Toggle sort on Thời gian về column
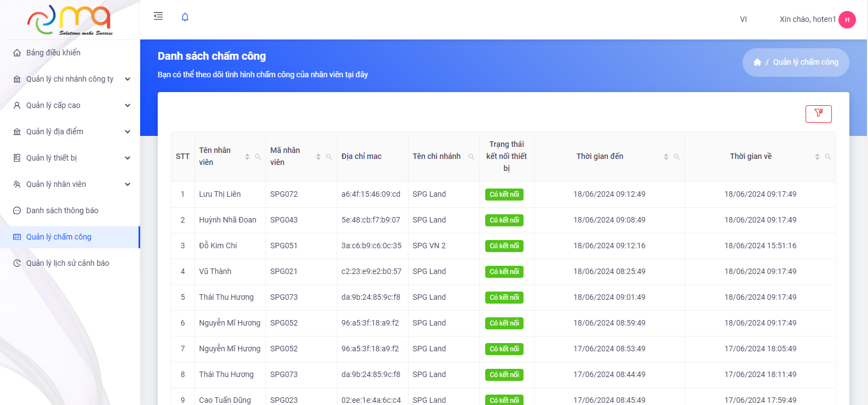Viewport: 868px width, 405px height. [x=817, y=157]
